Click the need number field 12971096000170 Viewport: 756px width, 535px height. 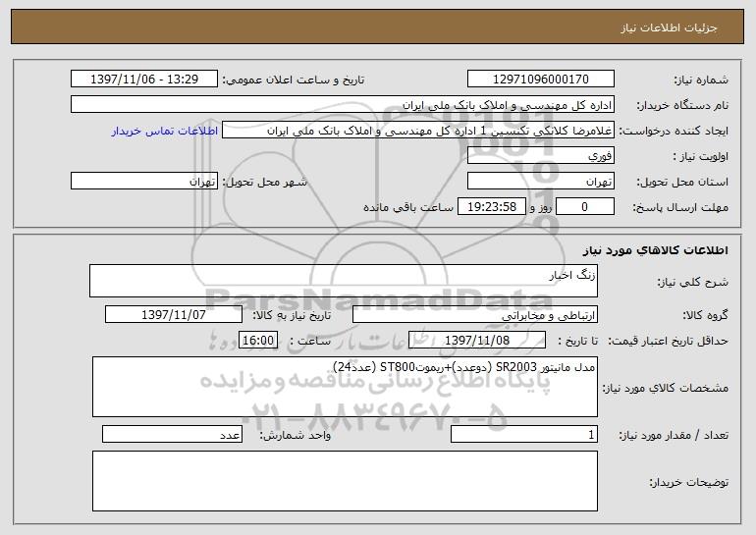[540, 80]
